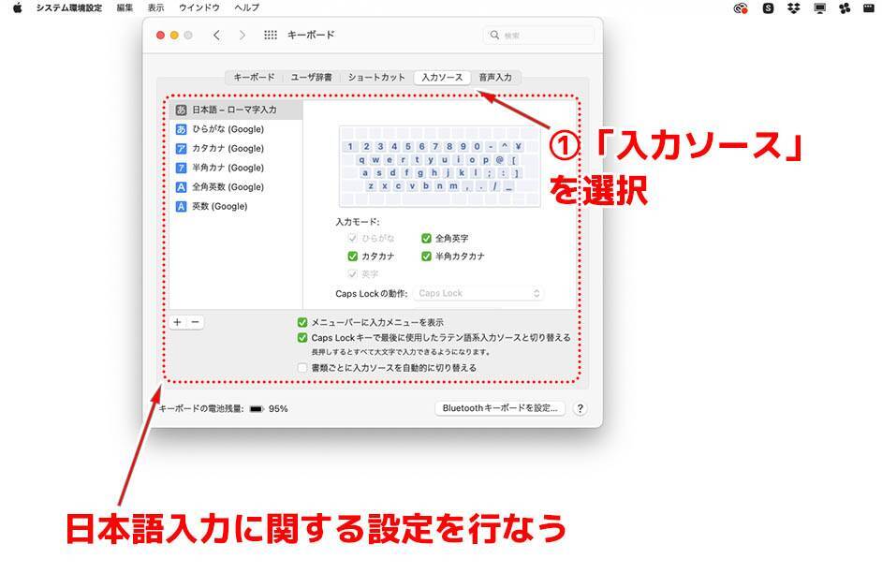882x588 pixels.
Task: Click the 英数 (Google) source icon
Action: pos(181,207)
